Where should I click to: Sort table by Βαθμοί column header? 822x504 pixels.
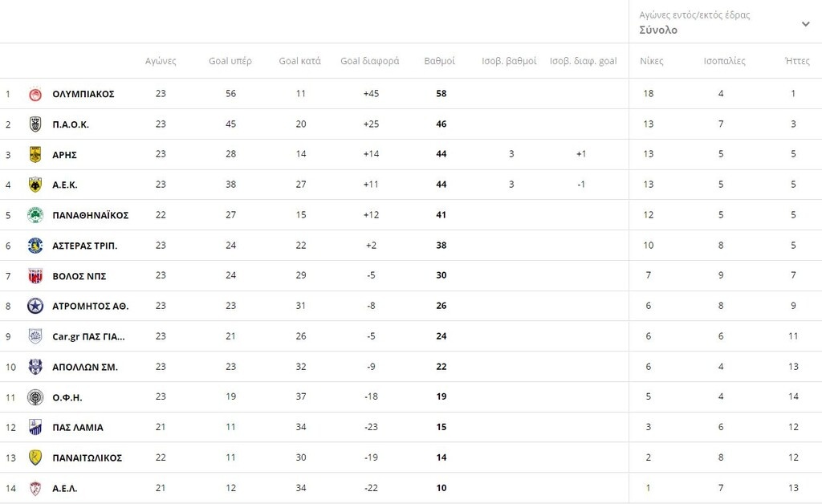coord(439,61)
